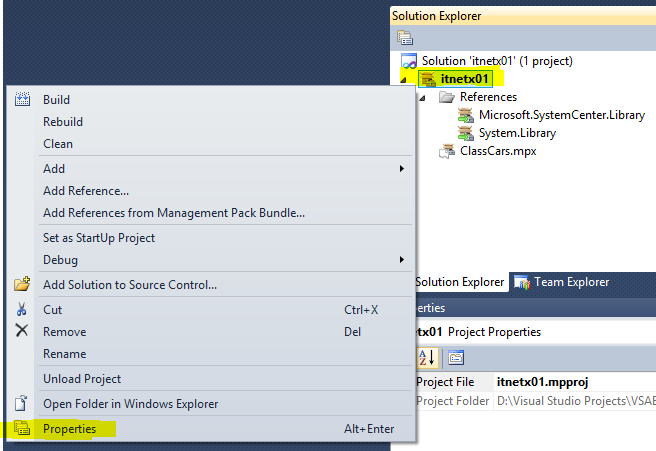Image resolution: width=656 pixels, height=451 pixels.
Task: Choose Properties from the context menu
Action: [70, 429]
